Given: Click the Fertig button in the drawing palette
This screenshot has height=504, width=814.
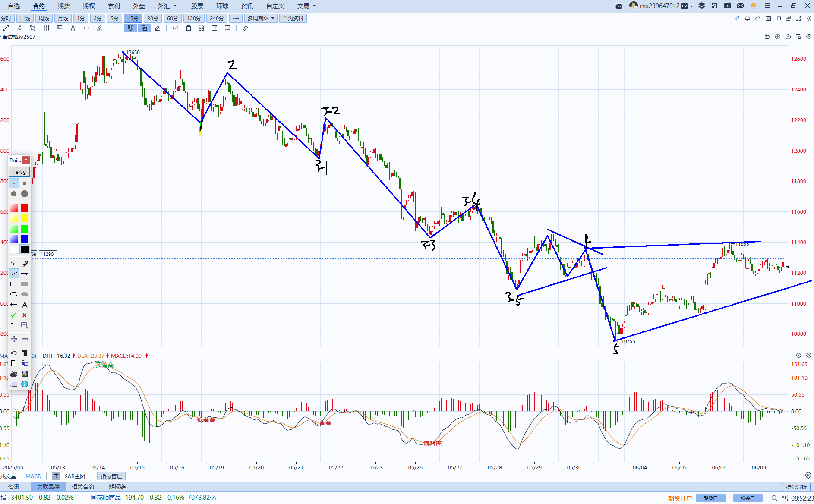Looking at the screenshot, I should (19, 172).
